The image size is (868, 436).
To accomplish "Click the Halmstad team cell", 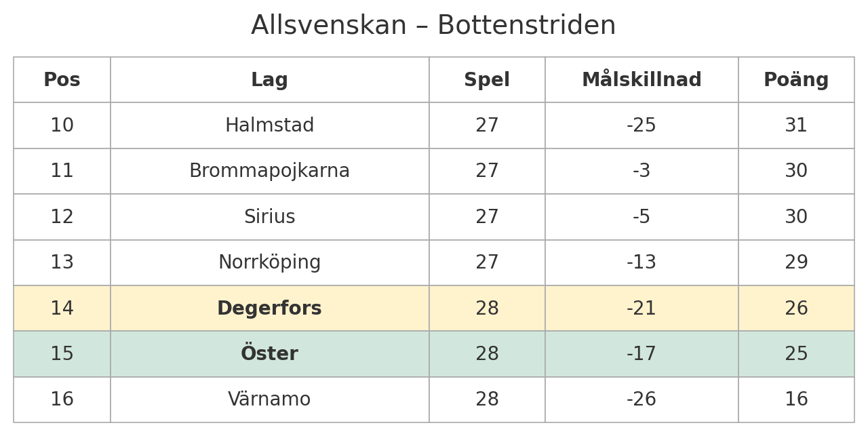I will [x=269, y=125].
